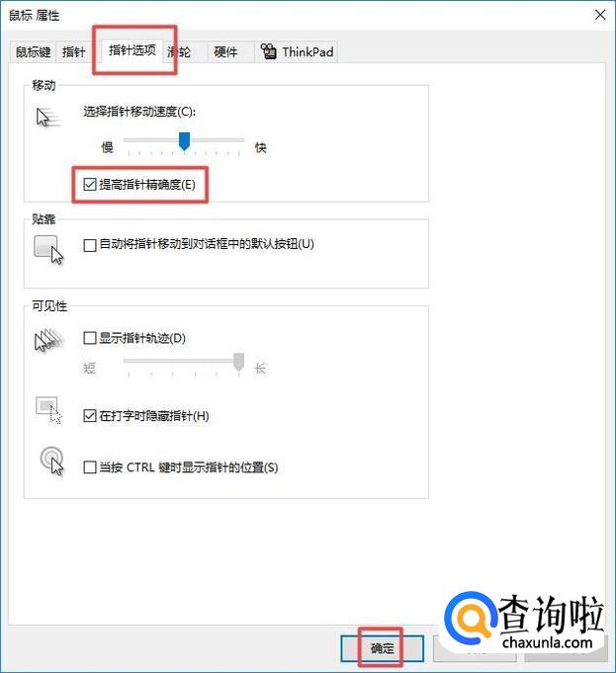Uncheck 在打字时隐藏指针 checkbox

click(90, 416)
